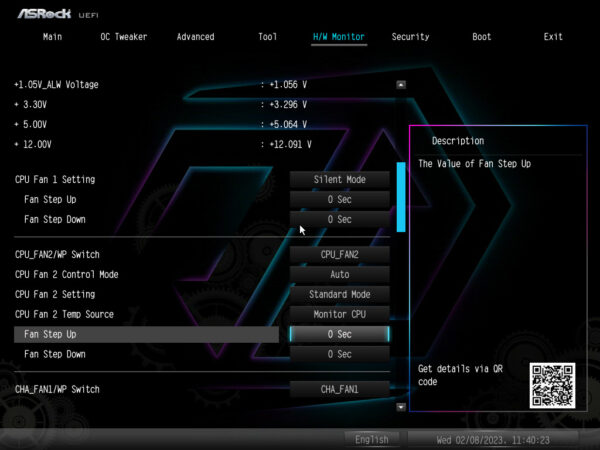The height and width of the screenshot is (450, 600).
Task: Click 'Get details via QR code' text
Action: point(460,375)
